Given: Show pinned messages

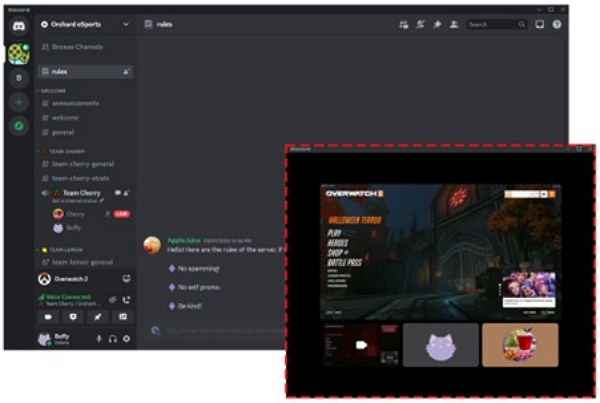Looking at the screenshot, I should point(437,24).
